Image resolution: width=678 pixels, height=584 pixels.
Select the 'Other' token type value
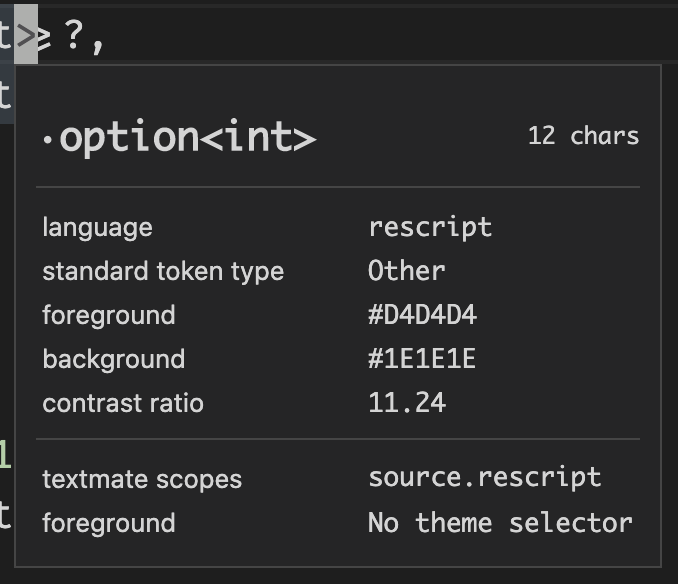406,271
